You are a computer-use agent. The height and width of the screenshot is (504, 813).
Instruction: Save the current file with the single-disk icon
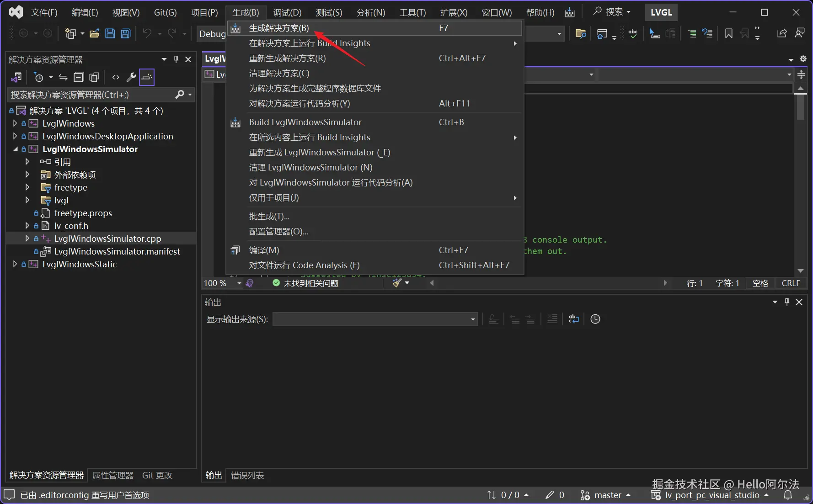[x=110, y=33]
